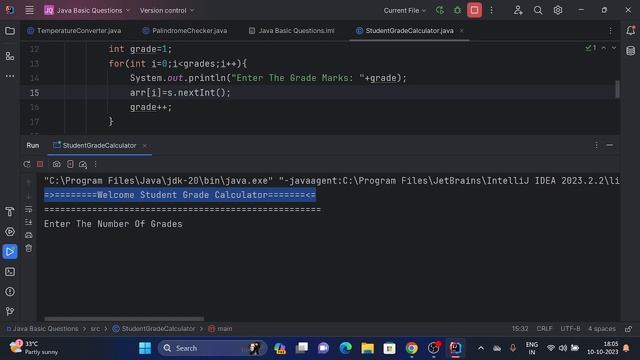Image resolution: width=640 pixels, height=360 pixels.
Task: Click src breadcrumb
Action: pos(95,329)
